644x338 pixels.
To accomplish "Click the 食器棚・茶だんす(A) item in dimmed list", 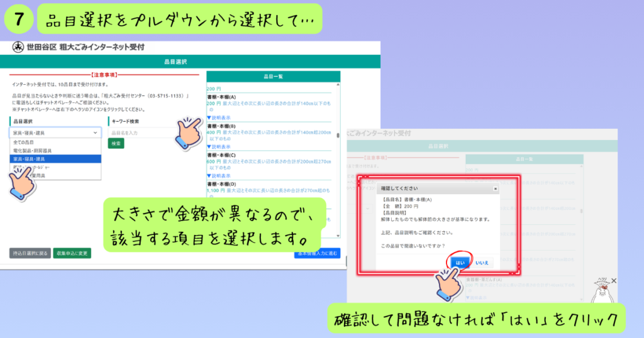I will (x=484, y=280).
